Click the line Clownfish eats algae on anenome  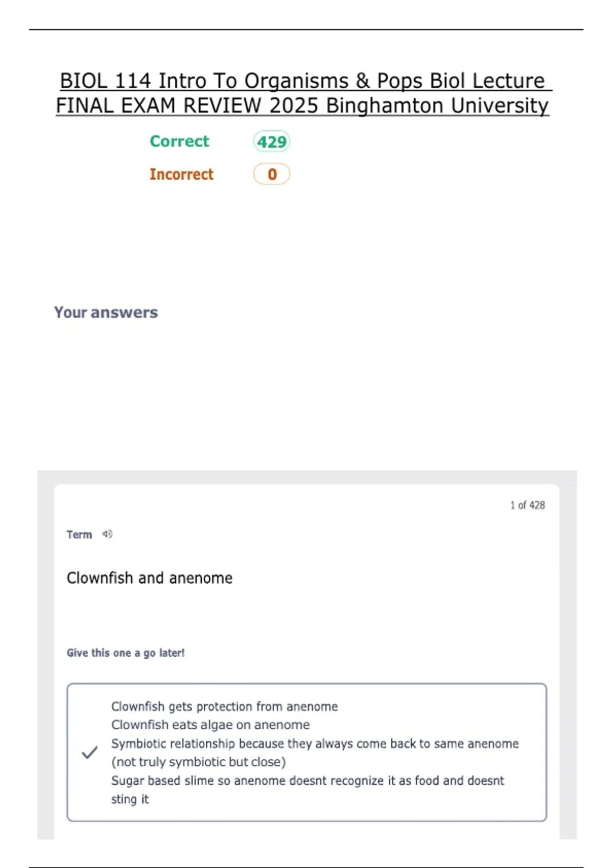pyautogui.click(x=210, y=725)
